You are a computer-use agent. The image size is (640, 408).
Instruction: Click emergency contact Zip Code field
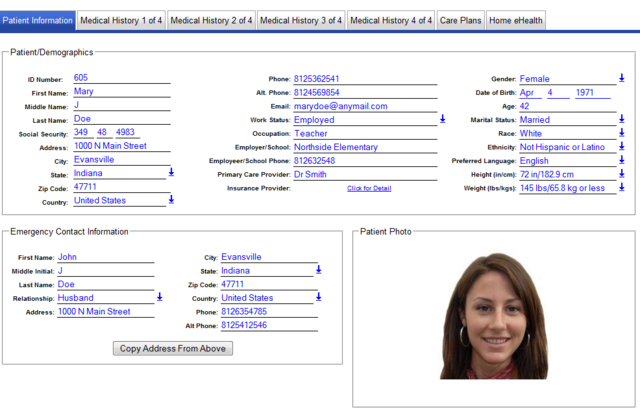269,284
